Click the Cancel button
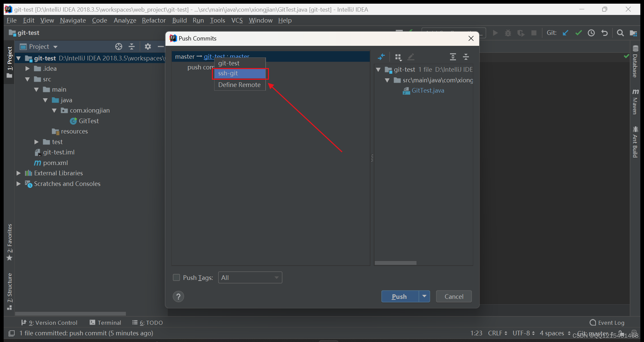644x342 pixels. point(454,296)
